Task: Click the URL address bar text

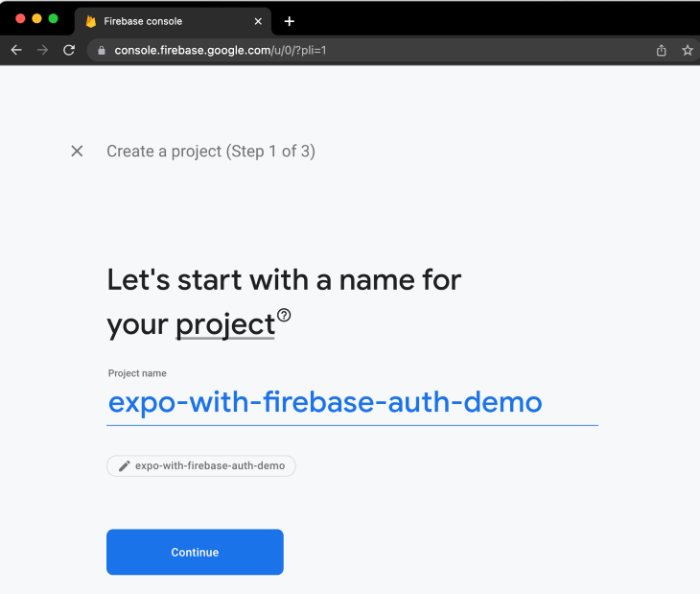Action: pyautogui.click(x=221, y=51)
